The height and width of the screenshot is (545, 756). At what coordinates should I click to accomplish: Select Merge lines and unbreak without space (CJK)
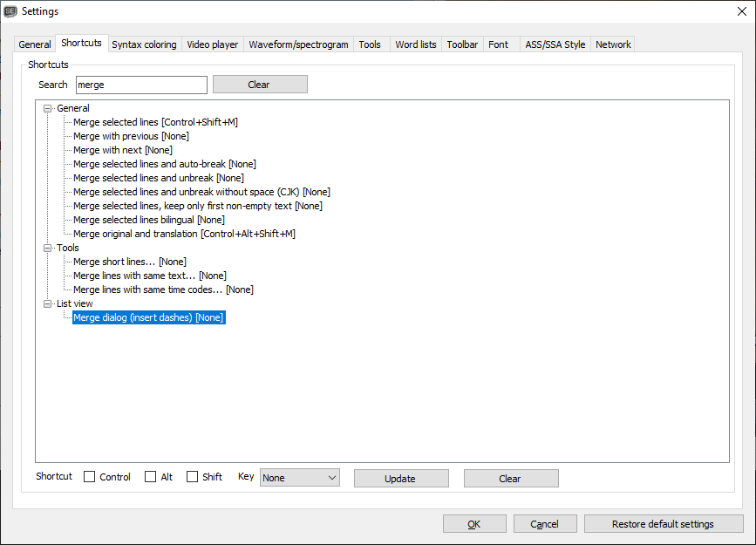tap(201, 192)
